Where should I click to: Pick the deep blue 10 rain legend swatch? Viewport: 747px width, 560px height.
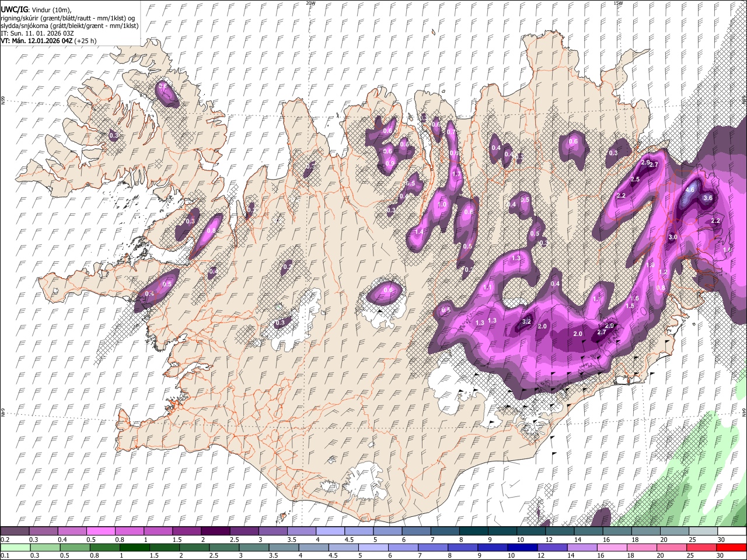click(x=522, y=547)
